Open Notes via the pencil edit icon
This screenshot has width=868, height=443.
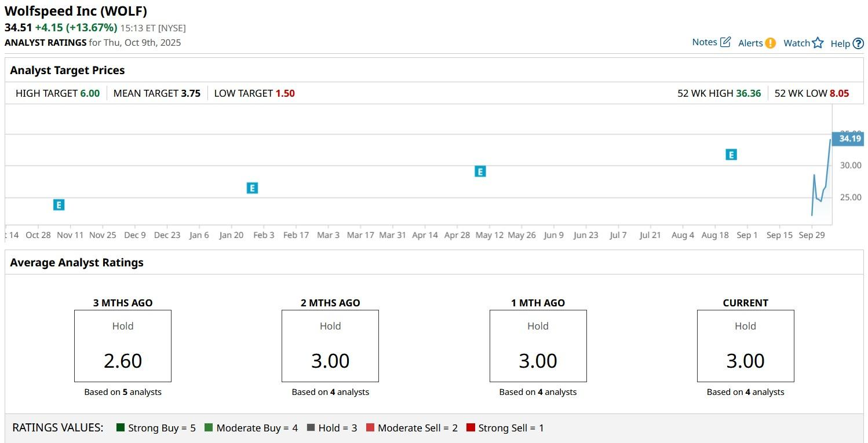pyautogui.click(x=725, y=42)
